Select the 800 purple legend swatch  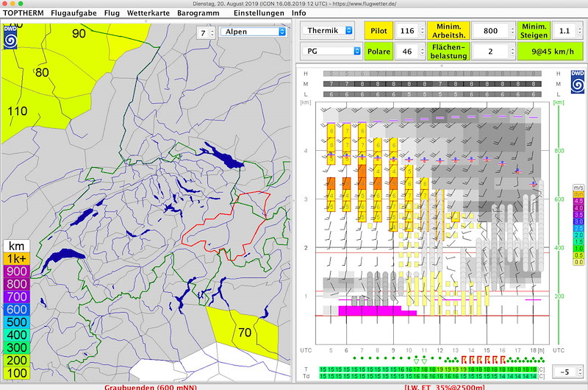16,284
